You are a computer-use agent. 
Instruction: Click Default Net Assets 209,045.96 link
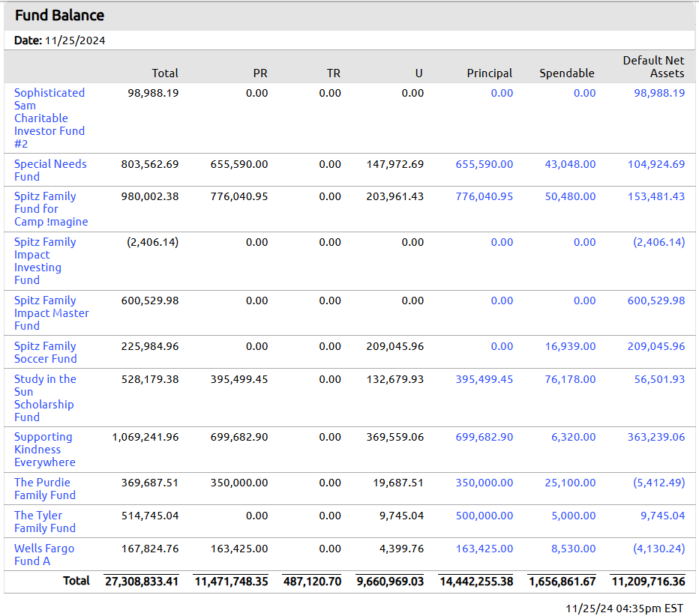[x=656, y=346]
